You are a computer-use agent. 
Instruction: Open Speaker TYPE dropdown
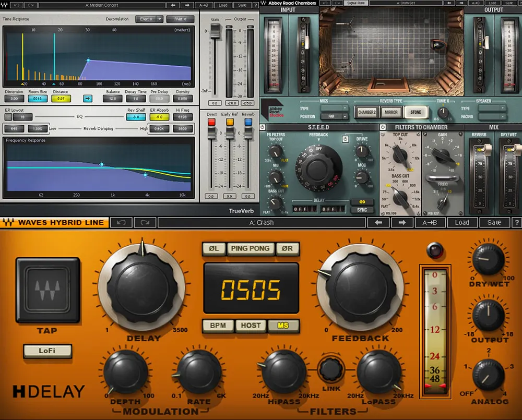coord(492,108)
